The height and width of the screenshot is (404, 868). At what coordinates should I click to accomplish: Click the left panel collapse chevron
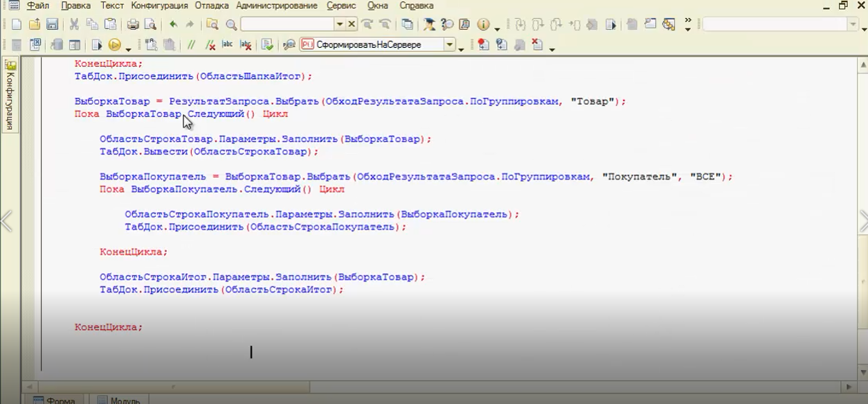coord(6,222)
